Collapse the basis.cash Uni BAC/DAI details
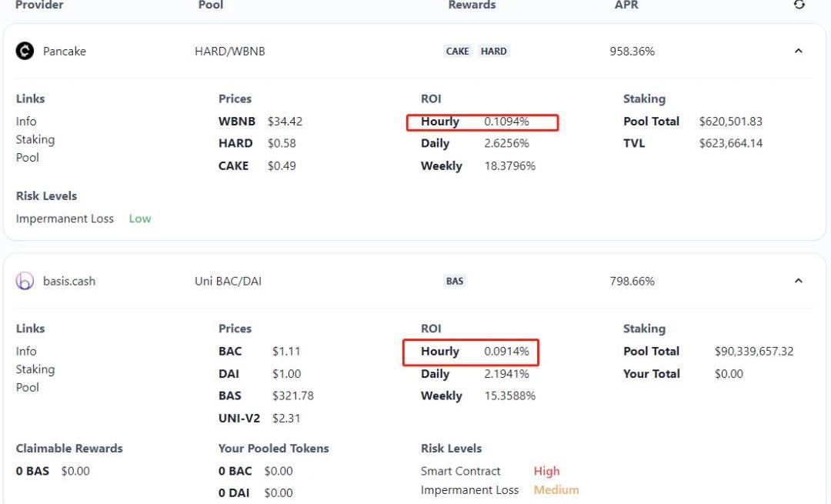 pos(798,281)
